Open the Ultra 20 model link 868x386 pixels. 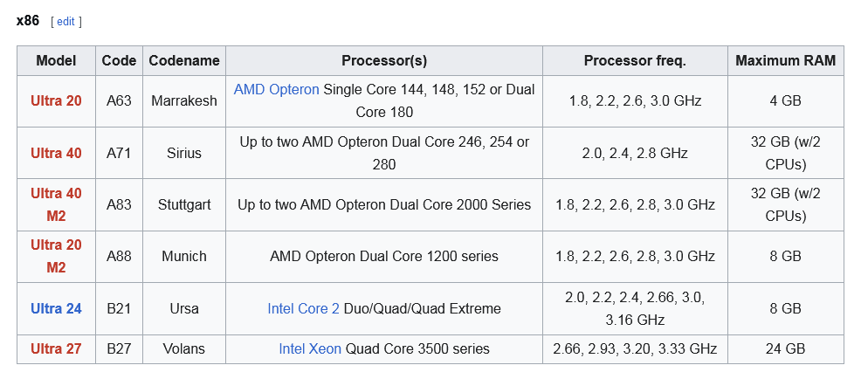tap(56, 101)
